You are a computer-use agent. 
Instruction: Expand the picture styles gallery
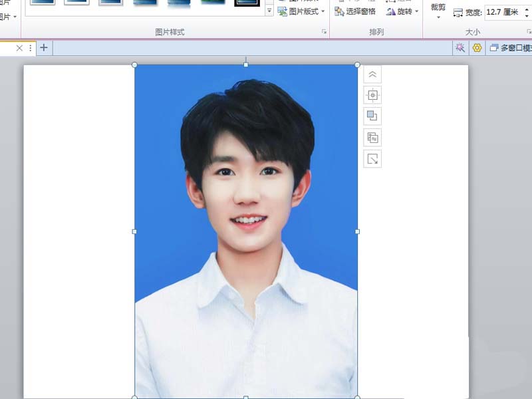click(269, 11)
